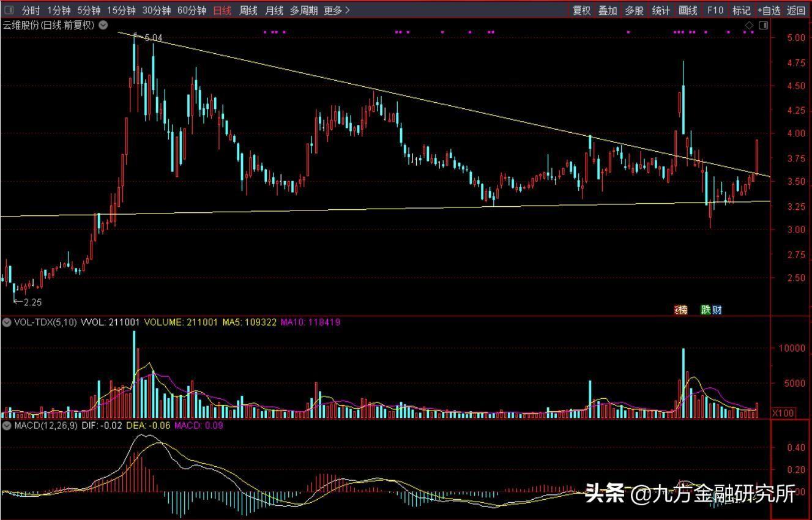The width and height of the screenshot is (812, 520).
Task: Click the 叠加 overlay button
Action: click(608, 10)
